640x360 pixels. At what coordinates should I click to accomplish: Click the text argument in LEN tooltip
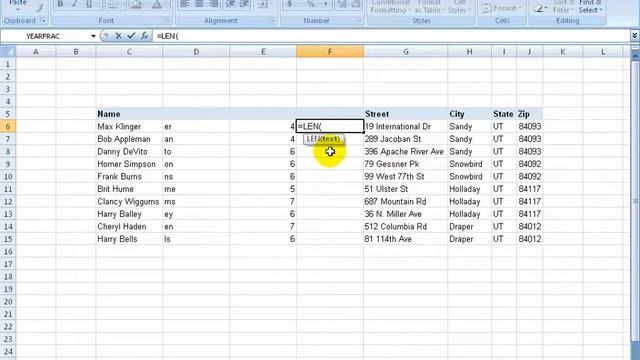pos(330,139)
